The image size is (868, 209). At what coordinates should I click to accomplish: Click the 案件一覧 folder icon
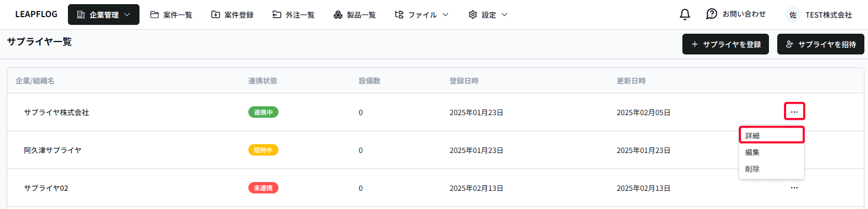point(155,15)
